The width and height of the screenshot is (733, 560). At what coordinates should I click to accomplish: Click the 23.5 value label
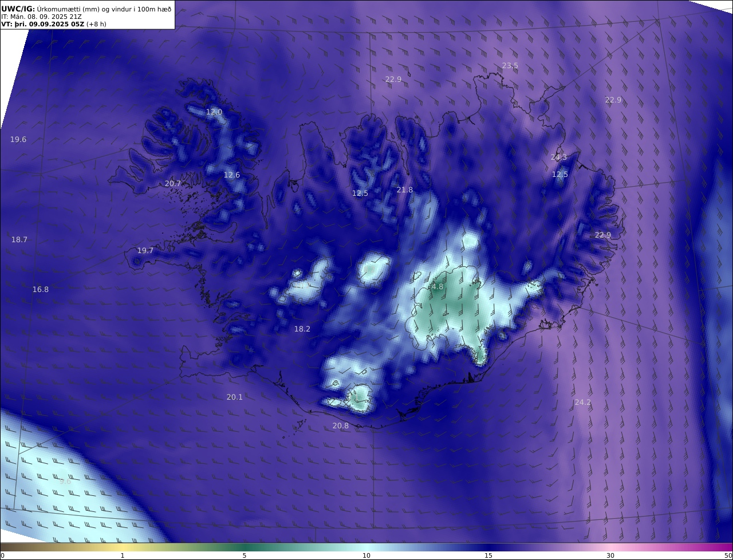pos(510,66)
